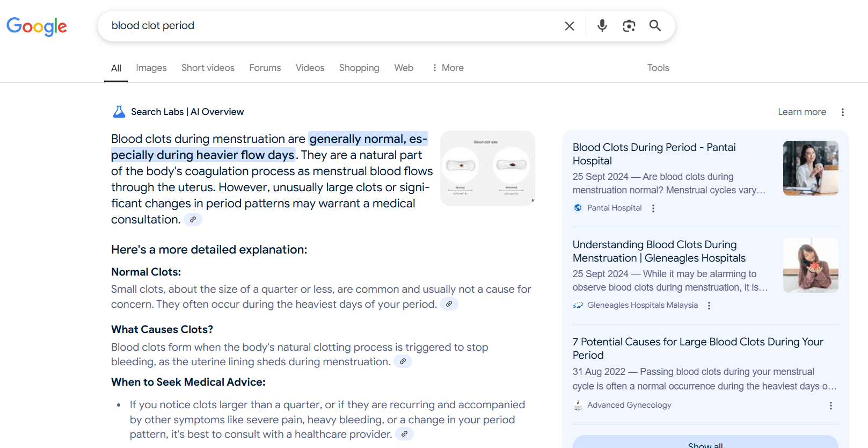Click the Advanced Gynecology favicon
The image size is (868, 448).
coord(578,405)
